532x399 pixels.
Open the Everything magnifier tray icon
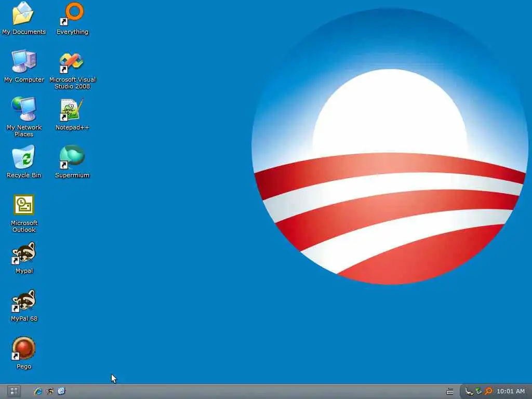(x=488, y=391)
